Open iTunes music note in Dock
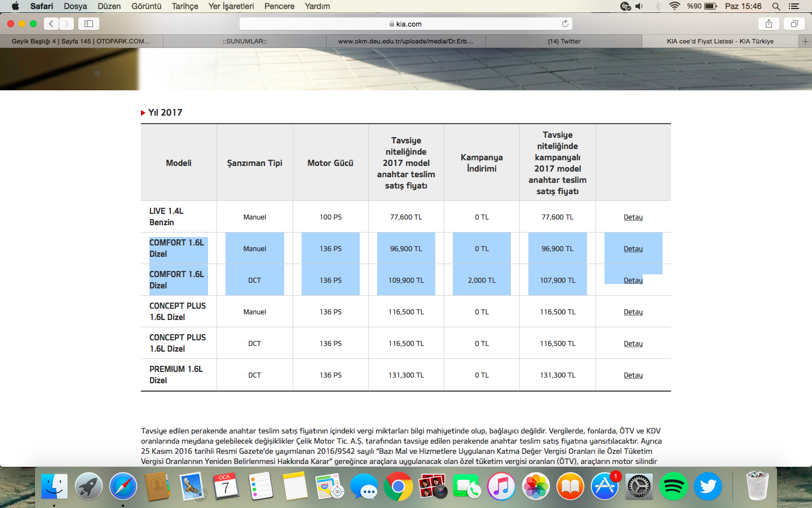The width and height of the screenshot is (812, 508). [x=501, y=487]
